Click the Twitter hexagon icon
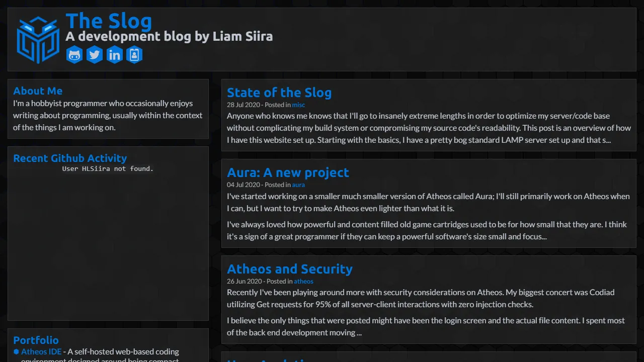 coord(95,54)
